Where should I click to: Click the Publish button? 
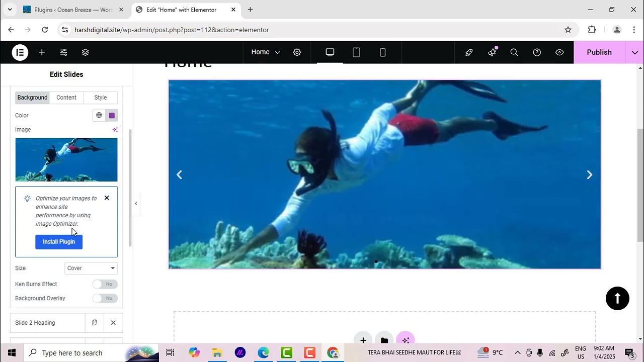pos(599,52)
